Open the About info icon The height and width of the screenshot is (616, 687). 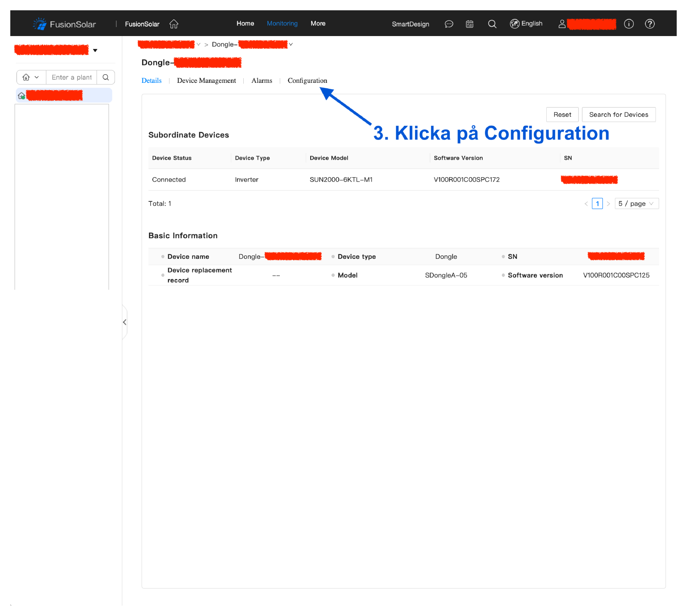[629, 24]
